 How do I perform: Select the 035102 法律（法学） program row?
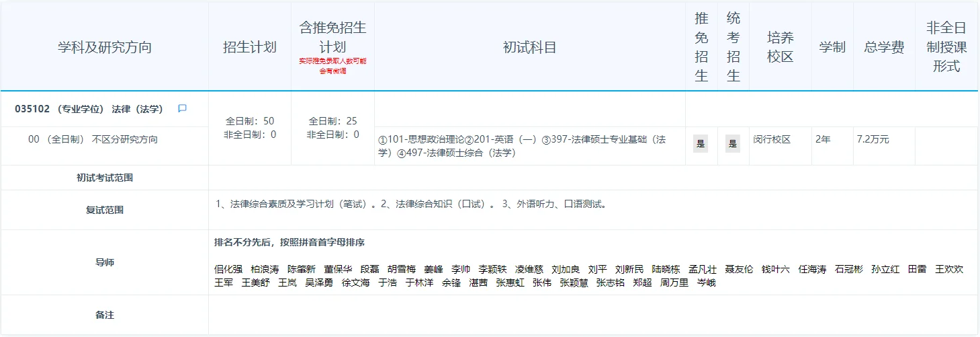click(89, 109)
